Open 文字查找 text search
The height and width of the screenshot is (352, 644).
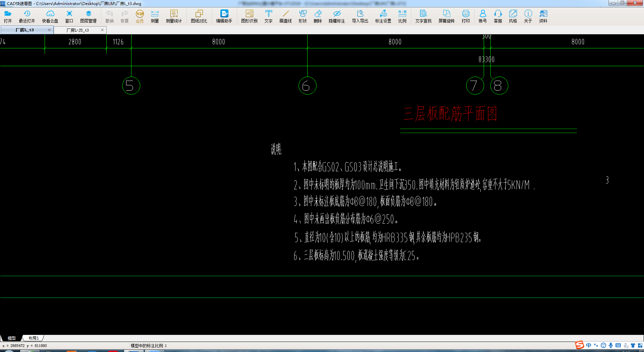pos(423,16)
